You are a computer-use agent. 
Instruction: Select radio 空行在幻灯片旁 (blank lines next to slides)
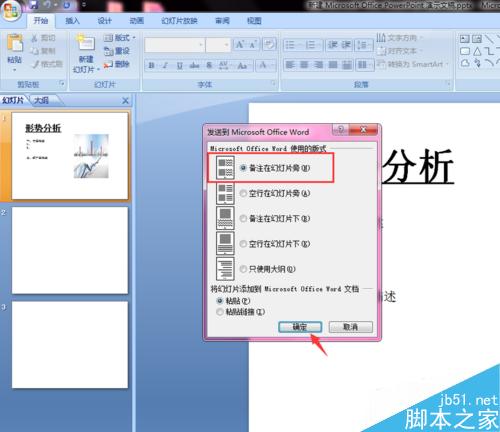click(243, 193)
